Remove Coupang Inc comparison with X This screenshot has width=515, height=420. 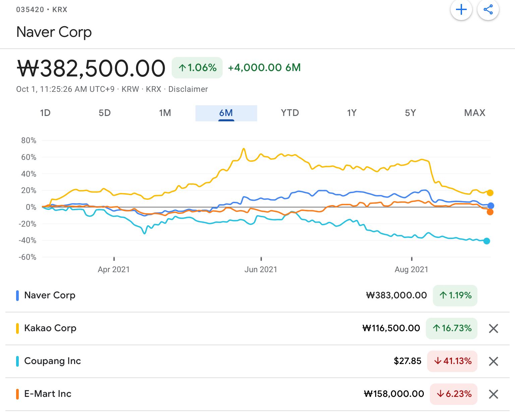(494, 361)
